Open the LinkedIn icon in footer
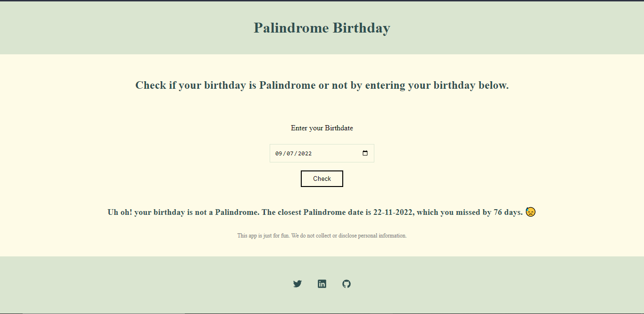644x314 pixels. point(322,283)
